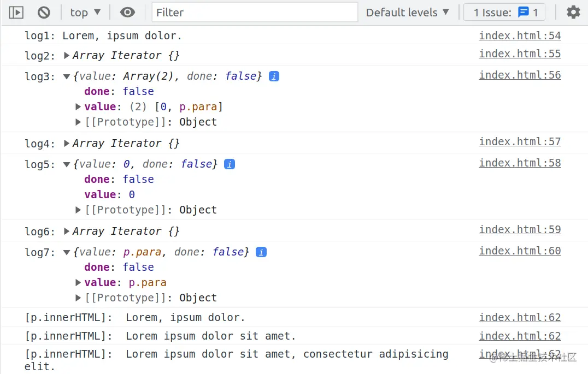Open console settings gear
588x374 pixels.
[573, 12]
